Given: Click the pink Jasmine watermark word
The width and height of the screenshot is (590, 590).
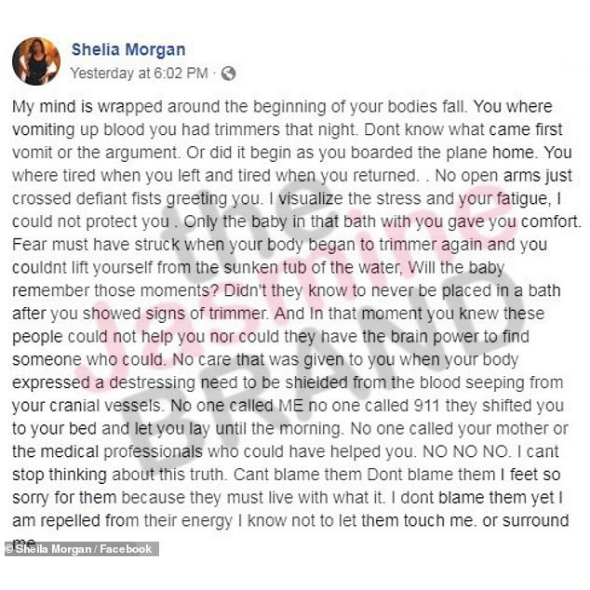Looking at the screenshot, I should pyautogui.click(x=297, y=285).
